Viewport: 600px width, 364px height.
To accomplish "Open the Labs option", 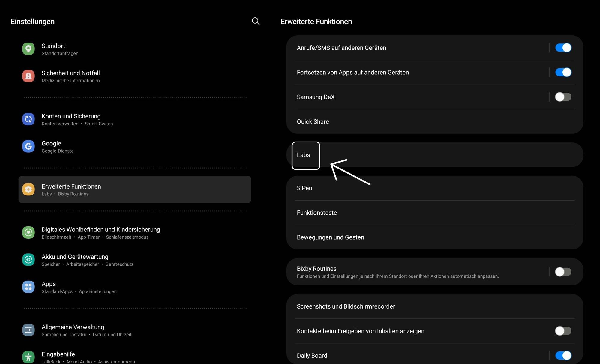I will 435,155.
